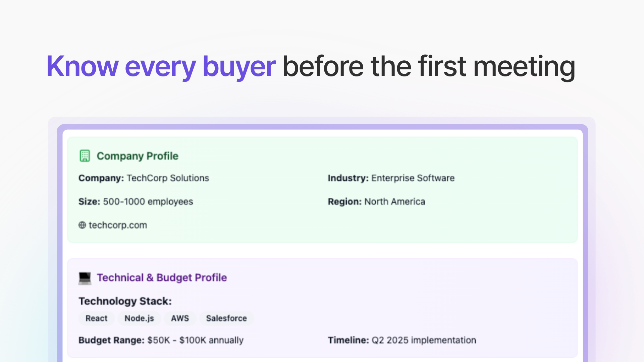Click the globe icon next to techcorp.com

(x=82, y=225)
